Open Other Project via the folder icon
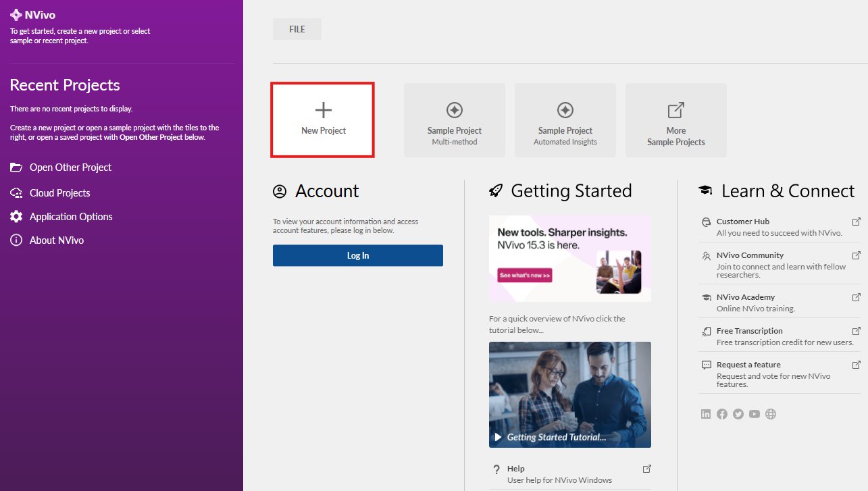 click(x=16, y=167)
